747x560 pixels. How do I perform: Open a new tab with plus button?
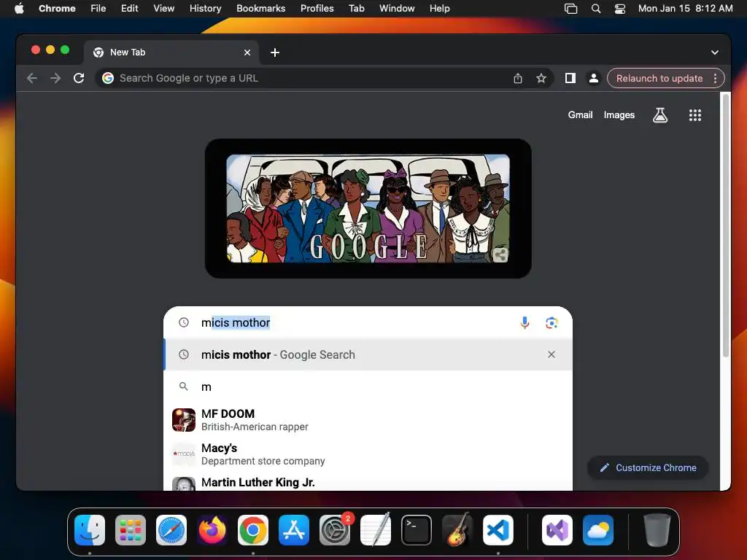(275, 52)
